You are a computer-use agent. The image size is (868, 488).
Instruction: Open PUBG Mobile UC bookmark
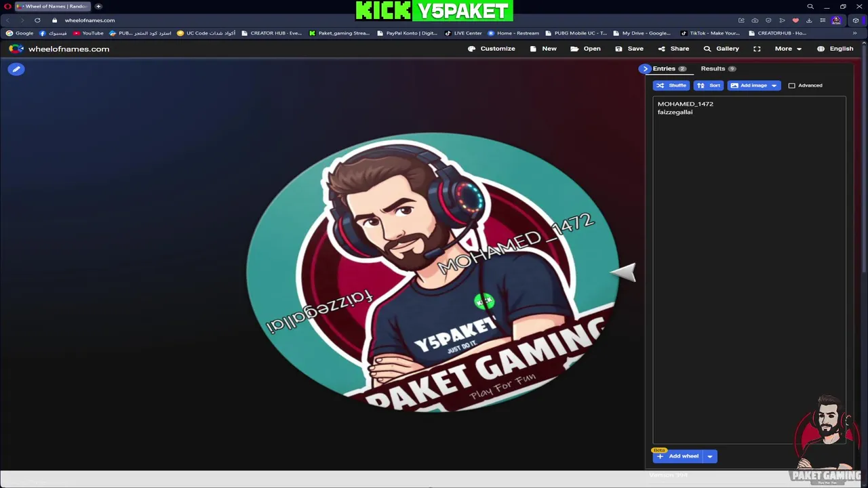576,33
